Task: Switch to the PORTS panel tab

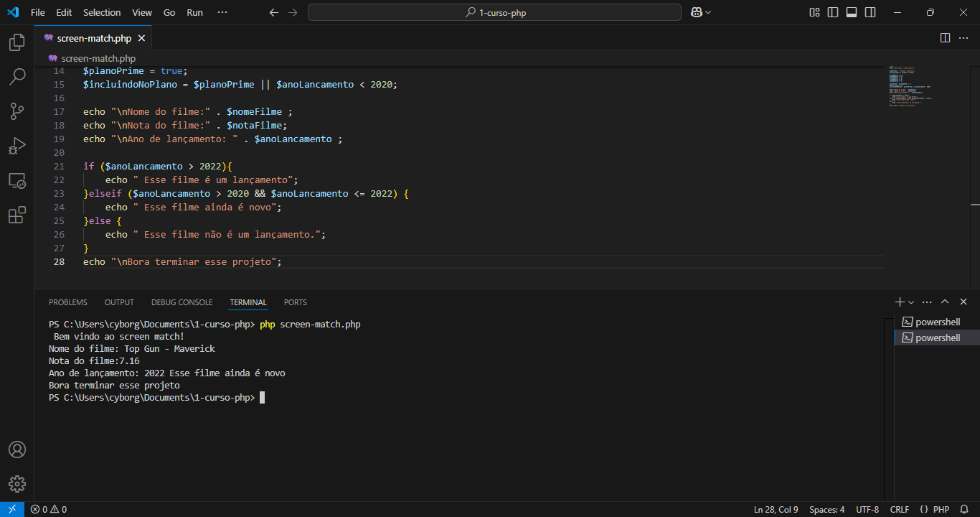Action: 295,302
